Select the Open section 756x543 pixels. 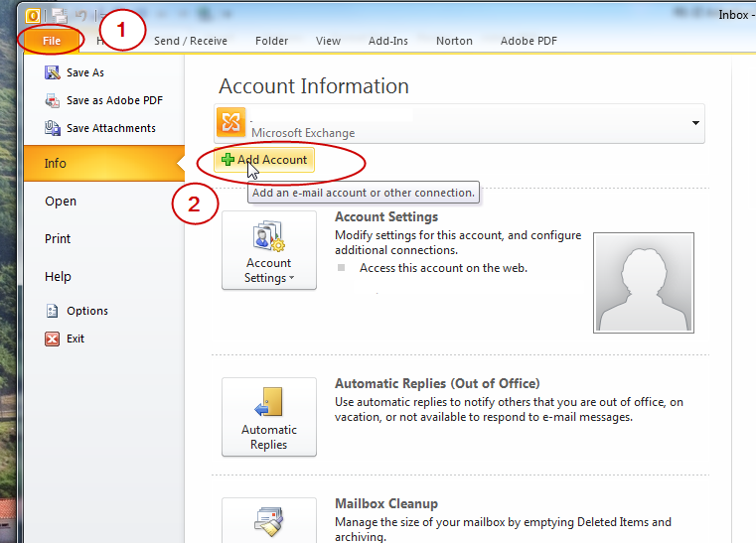(x=61, y=202)
